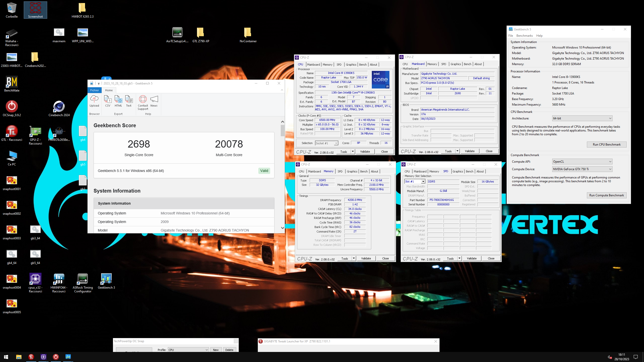Open the GTL Raccourci shortcut
The image size is (644, 362).
tap(12, 133)
